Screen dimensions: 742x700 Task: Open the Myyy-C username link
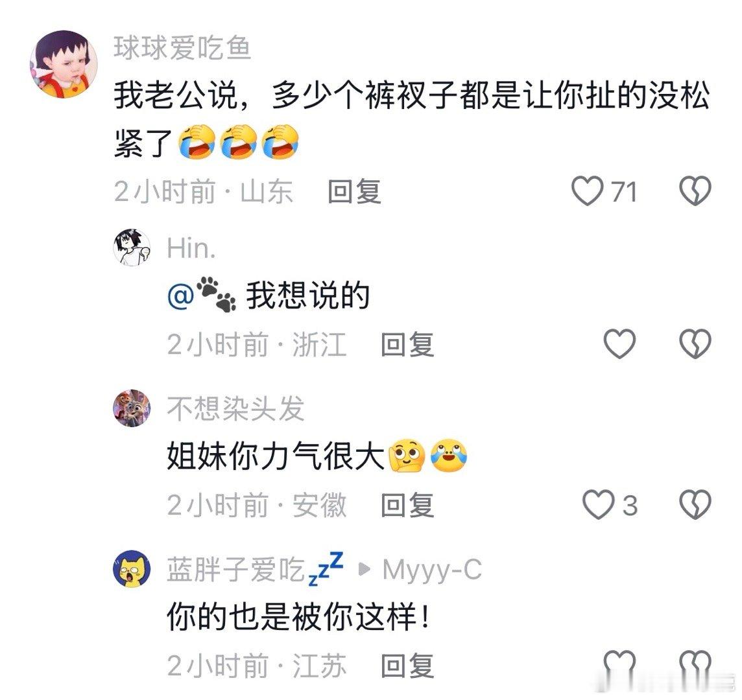[432, 570]
